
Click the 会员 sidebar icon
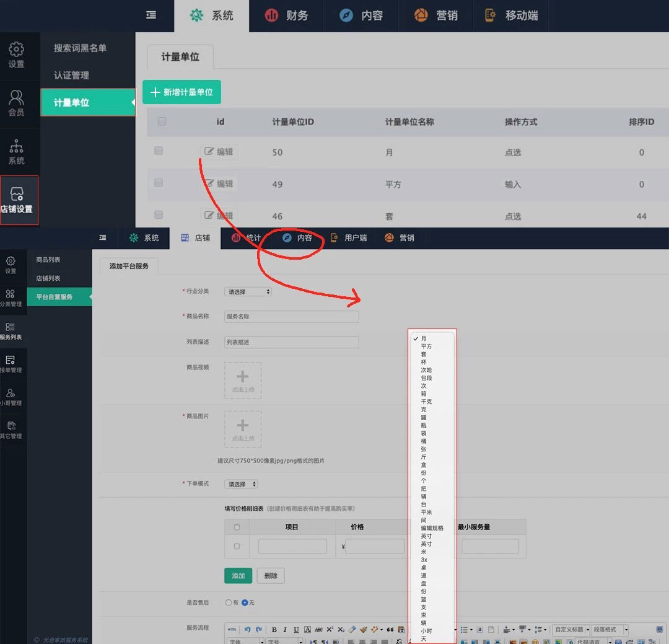click(x=16, y=103)
